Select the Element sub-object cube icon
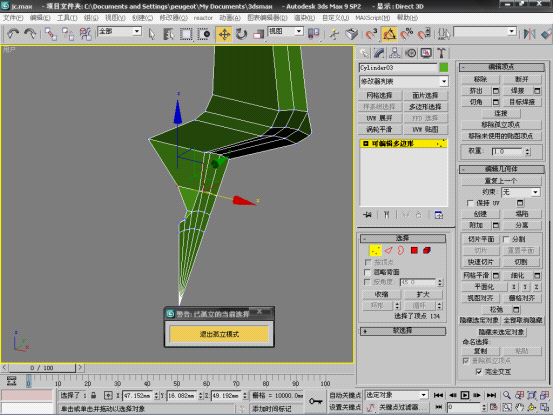 click(x=427, y=250)
